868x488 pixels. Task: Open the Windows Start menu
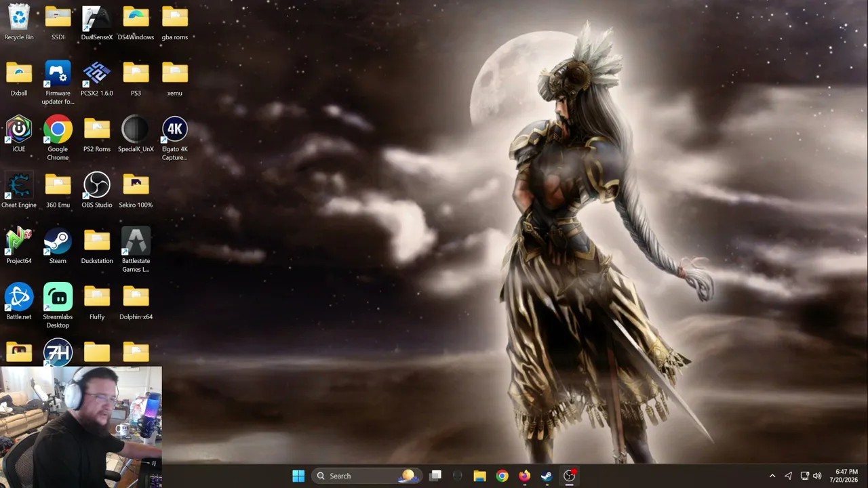coord(298,476)
